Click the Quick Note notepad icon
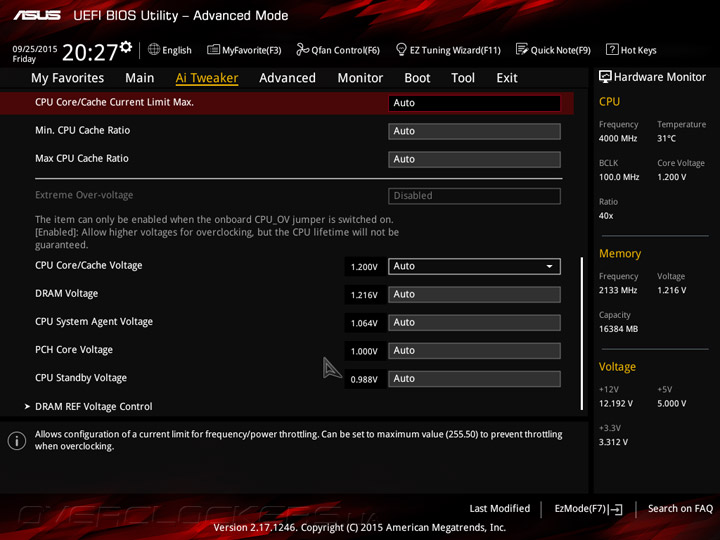 click(x=522, y=49)
